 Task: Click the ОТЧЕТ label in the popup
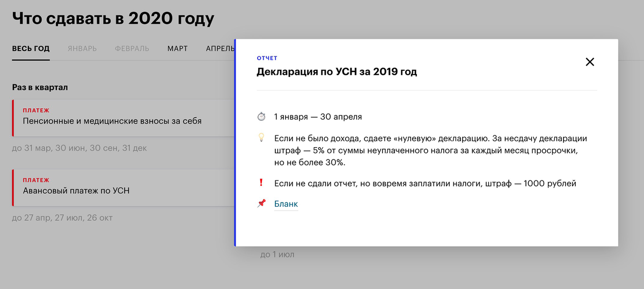[x=267, y=58]
